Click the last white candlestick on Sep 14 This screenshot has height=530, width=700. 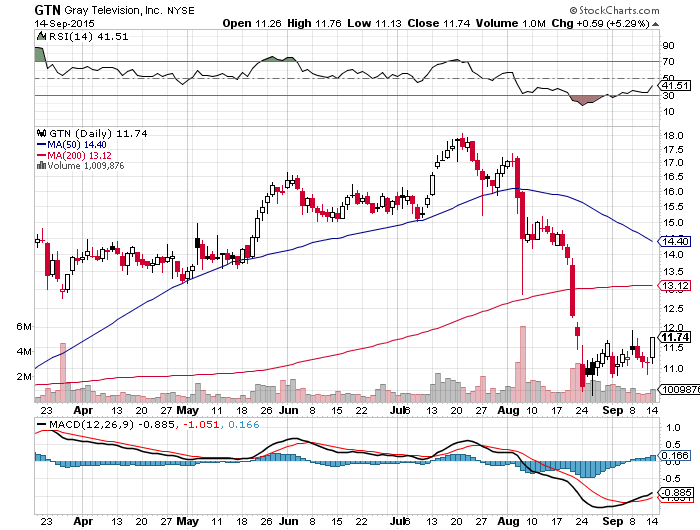(653, 347)
